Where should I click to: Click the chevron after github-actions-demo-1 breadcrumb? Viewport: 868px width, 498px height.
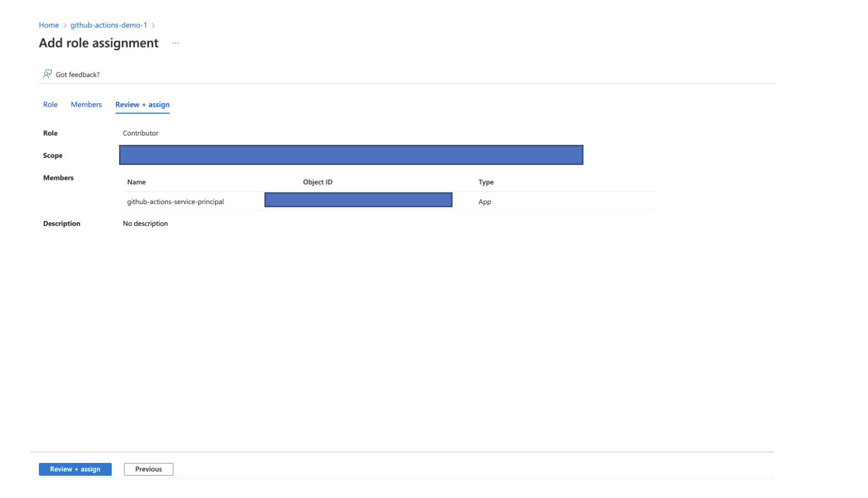[153, 25]
